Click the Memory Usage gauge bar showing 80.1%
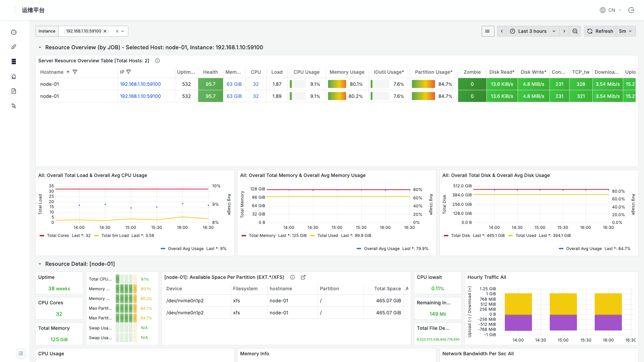This screenshot has height=362, width=644. 337,84
